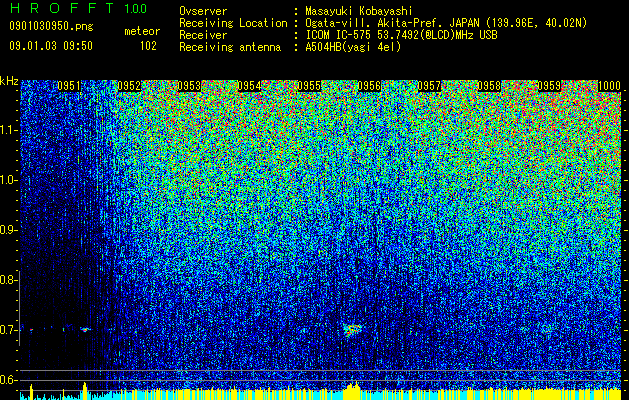Select the date text 09.01.03 09:50

[x=51, y=46]
